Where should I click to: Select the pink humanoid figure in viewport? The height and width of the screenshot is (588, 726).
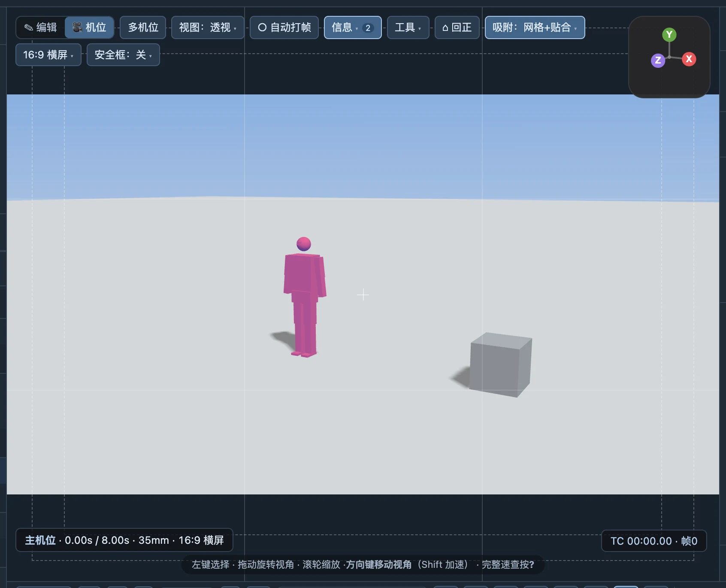pos(304,296)
